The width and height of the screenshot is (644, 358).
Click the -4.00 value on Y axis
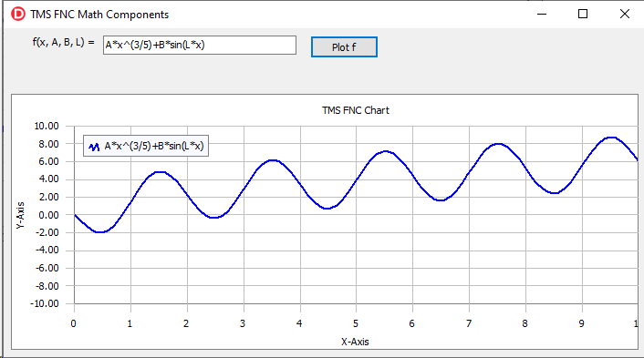[x=47, y=251]
